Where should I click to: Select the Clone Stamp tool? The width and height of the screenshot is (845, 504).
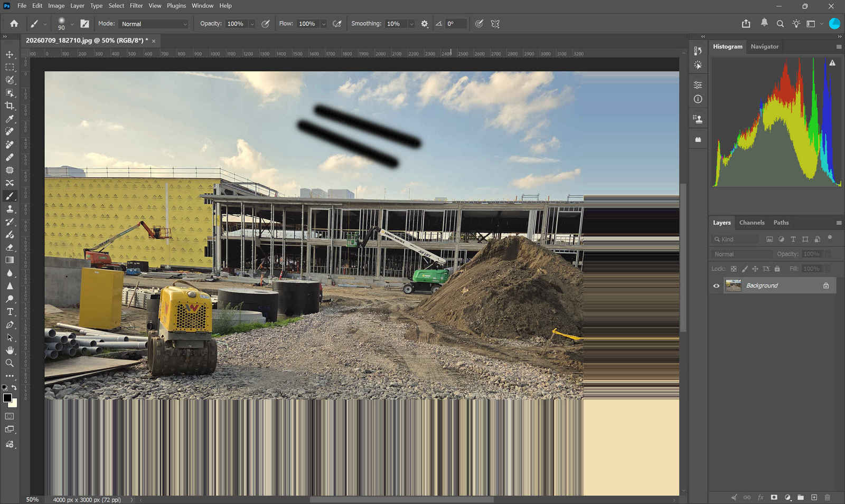(x=10, y=209)
